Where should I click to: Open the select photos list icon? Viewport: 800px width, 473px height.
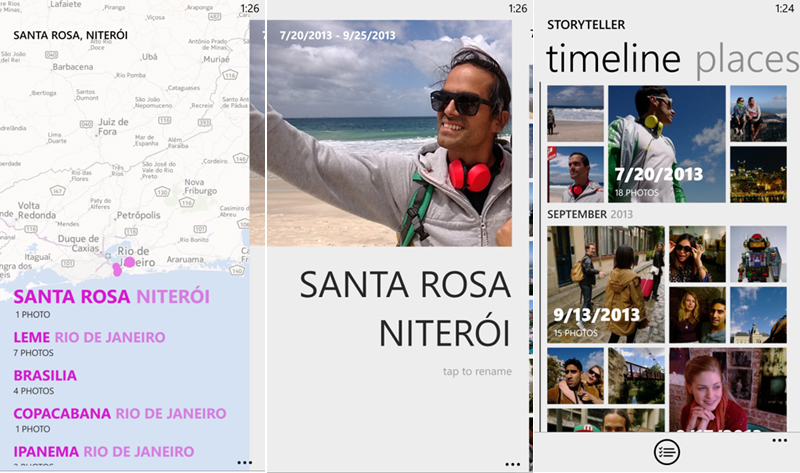(667, 452)
